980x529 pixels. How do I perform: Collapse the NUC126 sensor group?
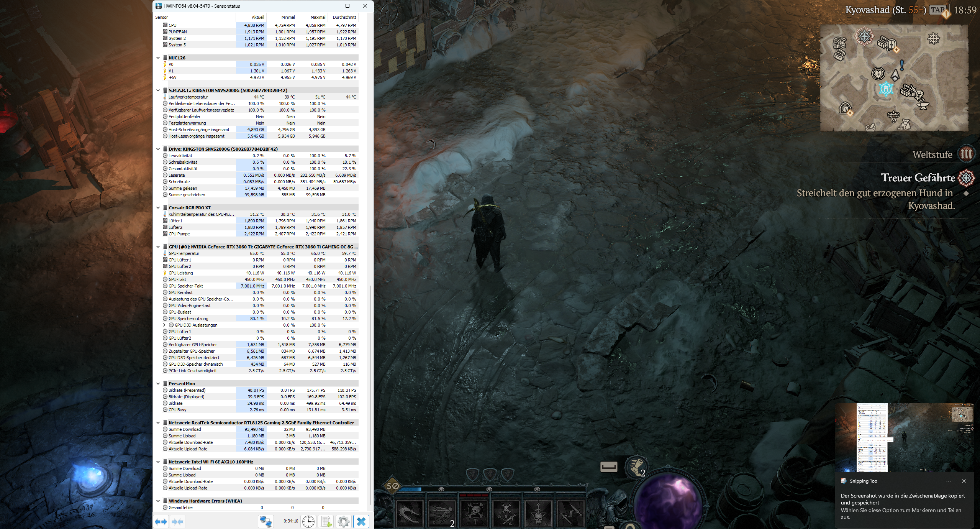coord(158,58)
